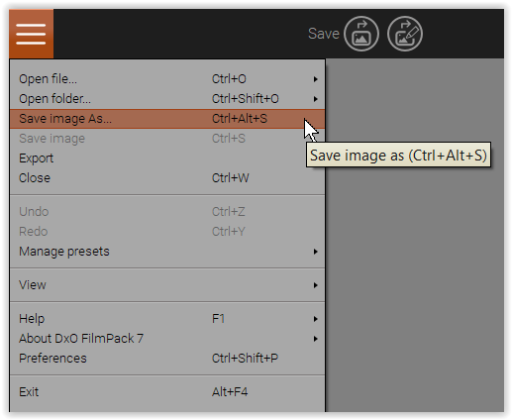Choose Open folder... from the menu

(x=167, y=99)
